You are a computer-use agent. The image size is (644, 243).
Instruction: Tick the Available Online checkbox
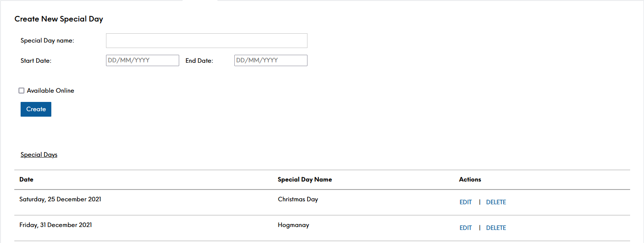click(x=21, y=91)
